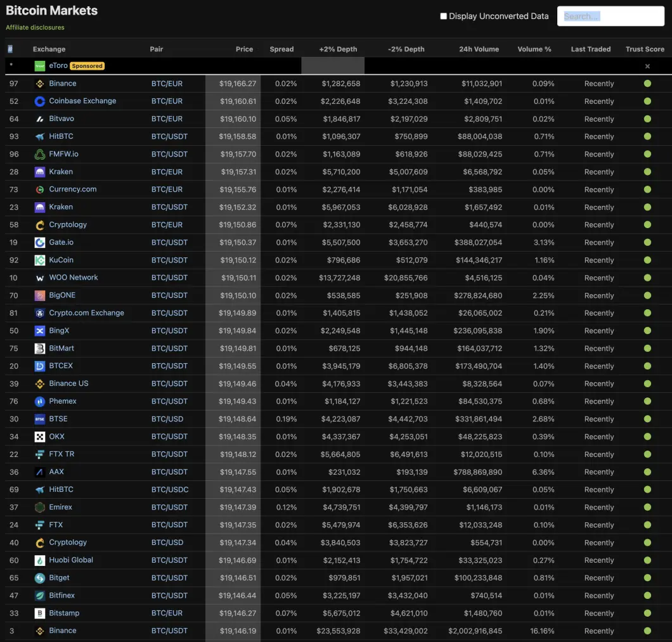Click the BTCEX logo icon

40,366
